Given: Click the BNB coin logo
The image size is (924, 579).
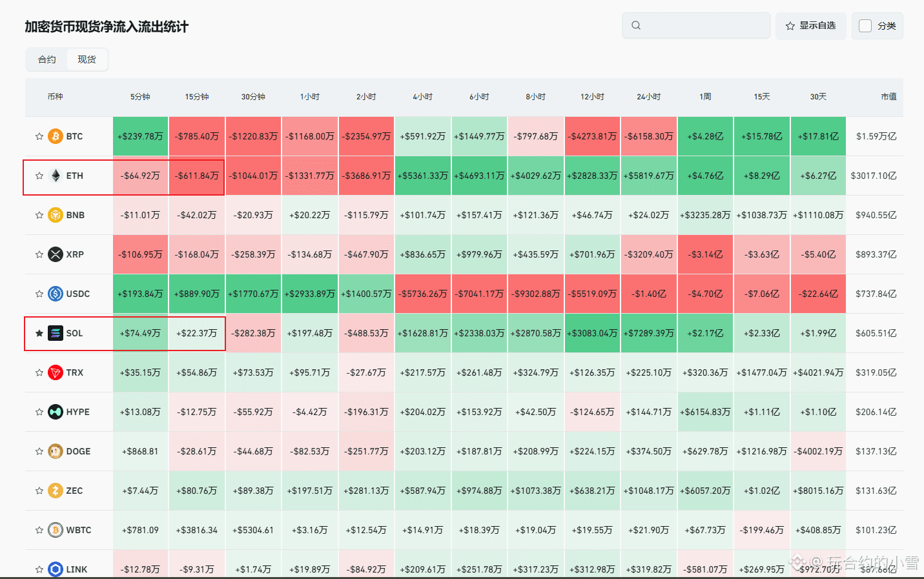Looking at the screenshot, I should pyautogui.click(x=56, y=215).
